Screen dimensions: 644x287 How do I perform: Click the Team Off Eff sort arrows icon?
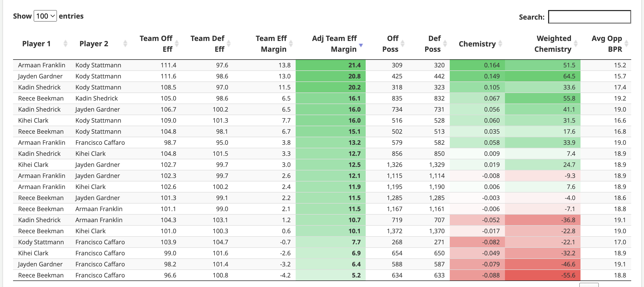(177, 43)
